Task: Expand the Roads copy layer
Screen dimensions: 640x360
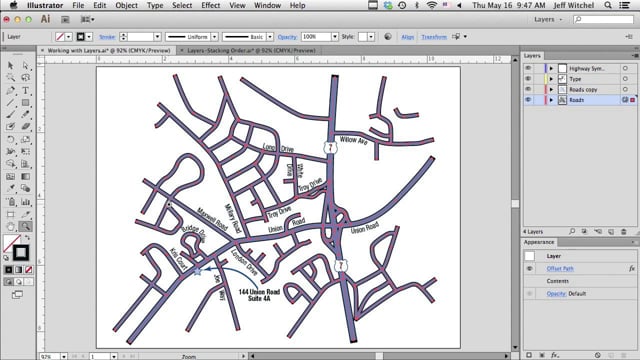Action: pos(551,89)
